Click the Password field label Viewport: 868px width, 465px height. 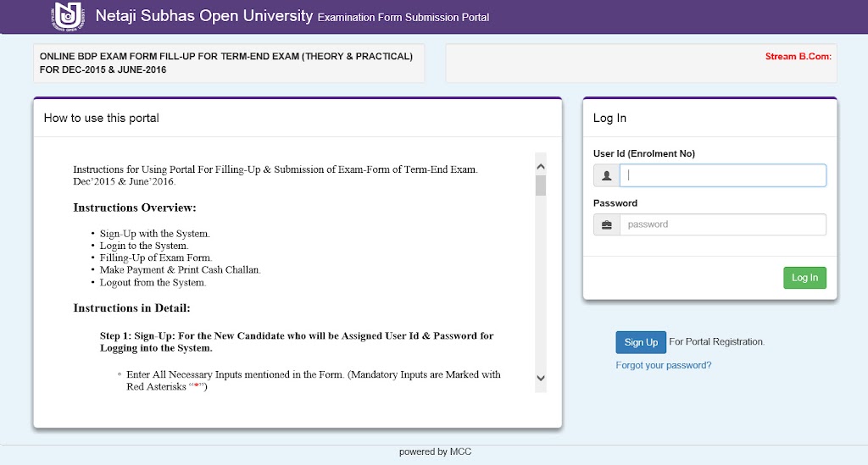(615, 203)
